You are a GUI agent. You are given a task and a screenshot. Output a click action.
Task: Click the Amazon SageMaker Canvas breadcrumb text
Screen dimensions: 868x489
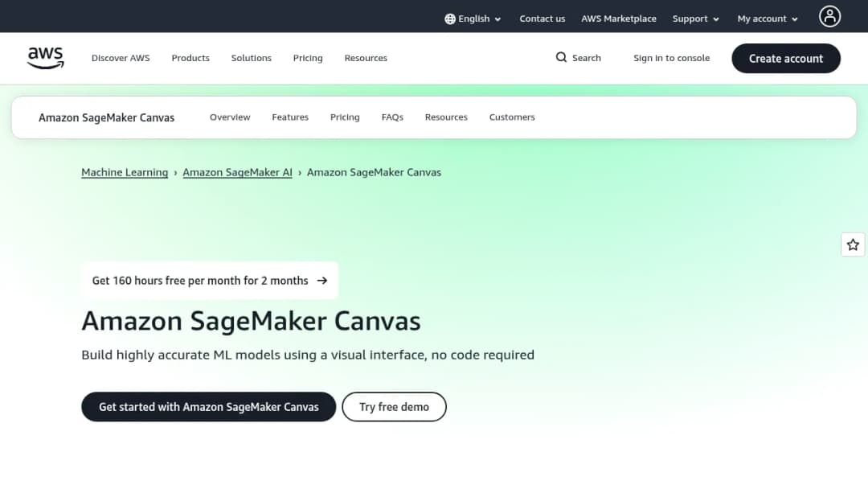click(x=375, y=172)
